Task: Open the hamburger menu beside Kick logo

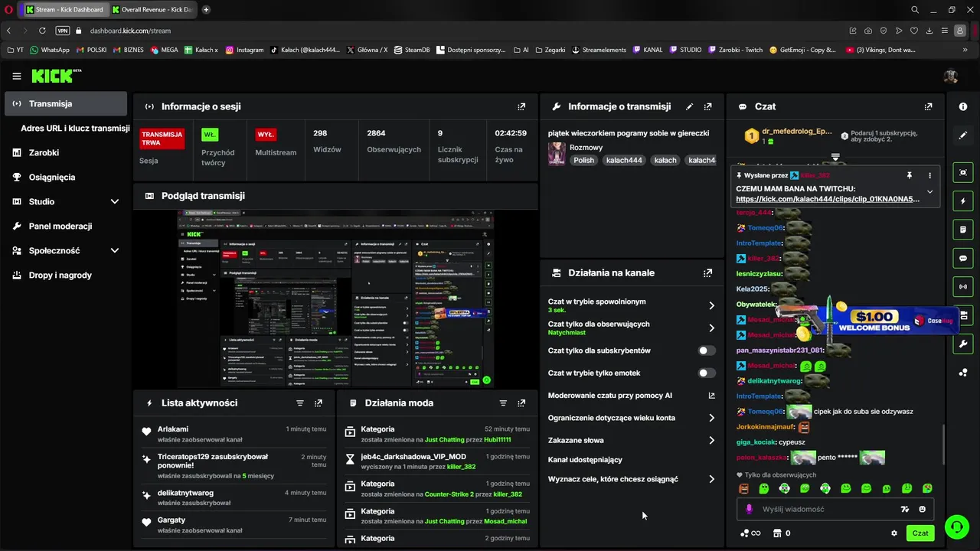Action: tap(17, 77)
